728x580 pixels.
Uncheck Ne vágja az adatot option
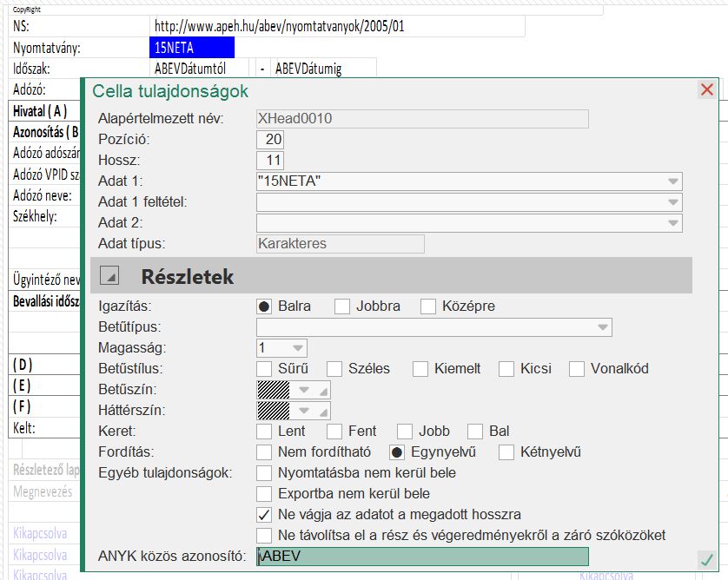click(x=265, y=515)
